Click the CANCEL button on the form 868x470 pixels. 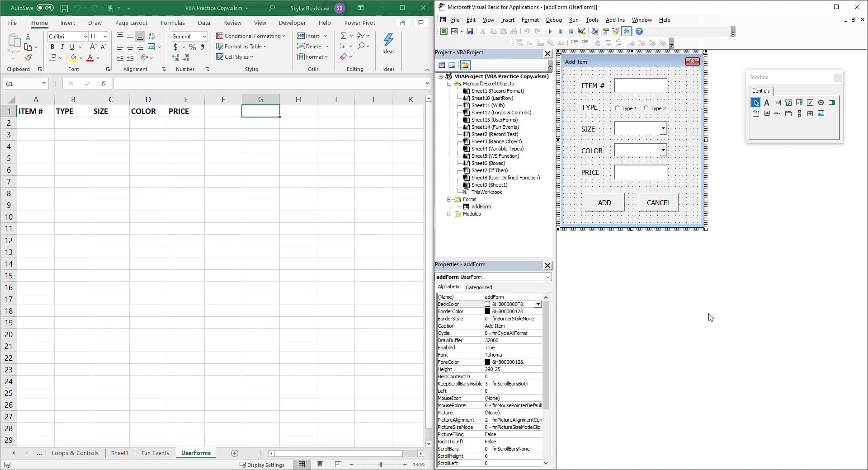[658, 202]
